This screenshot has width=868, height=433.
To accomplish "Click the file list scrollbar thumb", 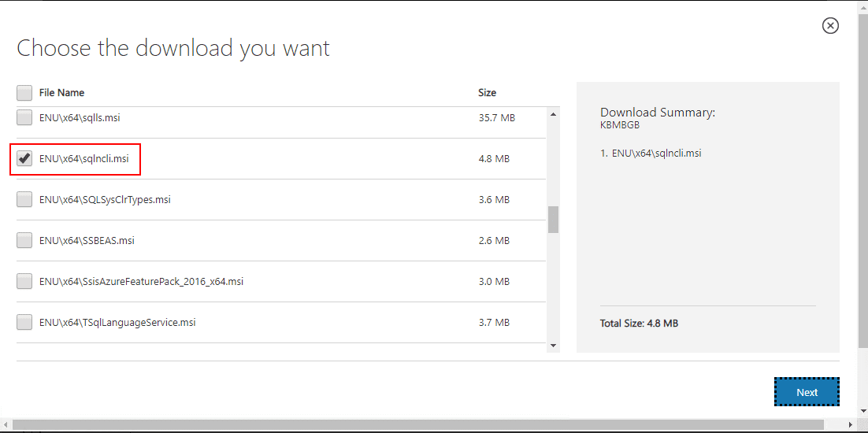I will click(553, 220).
